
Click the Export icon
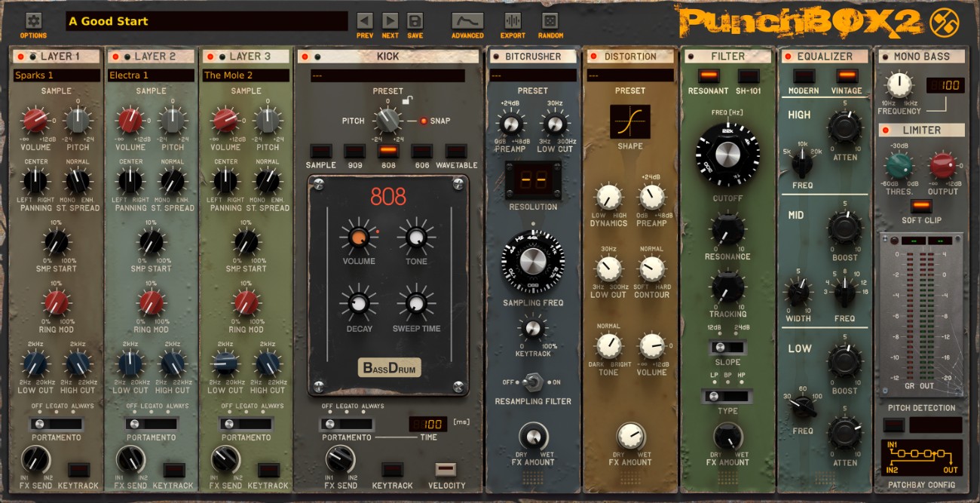click(513, 21)
